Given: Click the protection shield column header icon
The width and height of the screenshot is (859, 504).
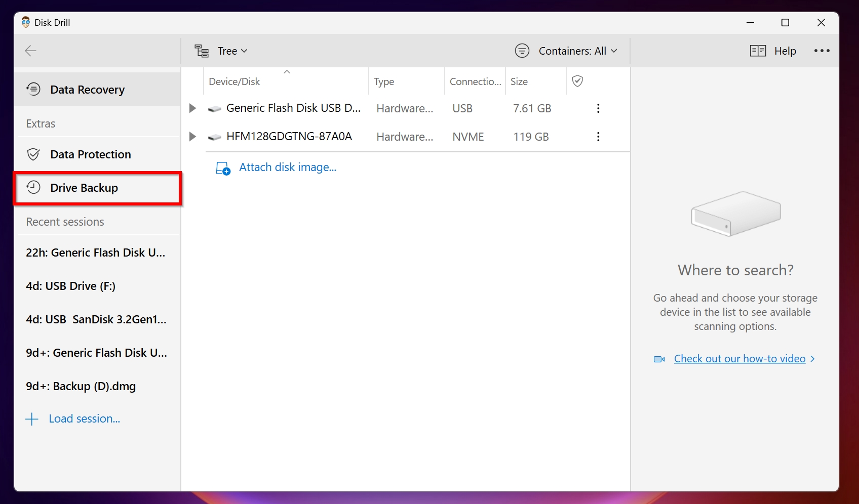Looking at the screenshot, I should click(x=577, y=81).
